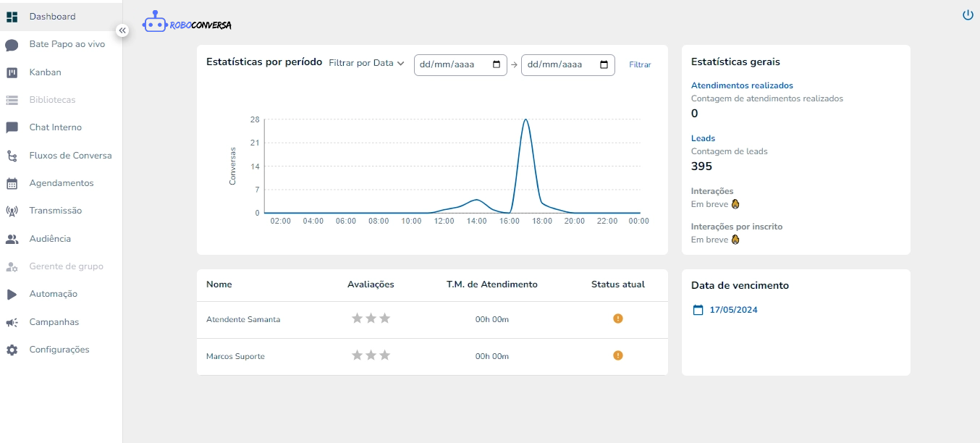Click the Transmissão broadcast icon
This screenshot has height=443, width=980.
(12, 211)
